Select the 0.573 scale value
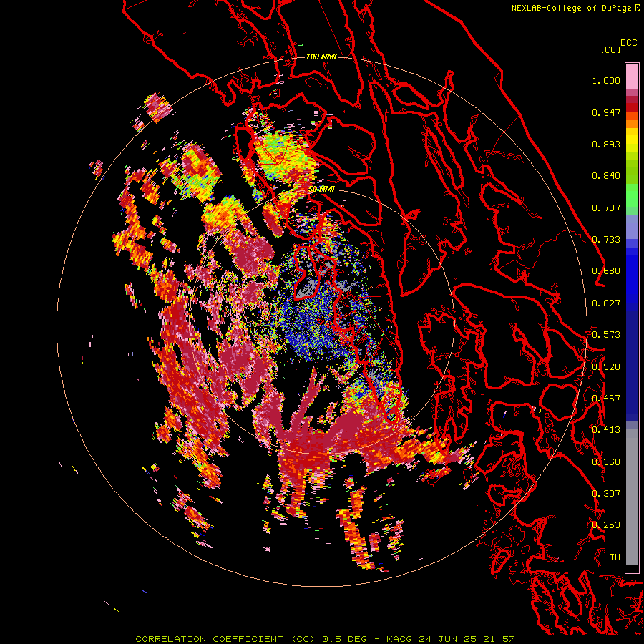The image size is (644, 644). coord(606,335)
